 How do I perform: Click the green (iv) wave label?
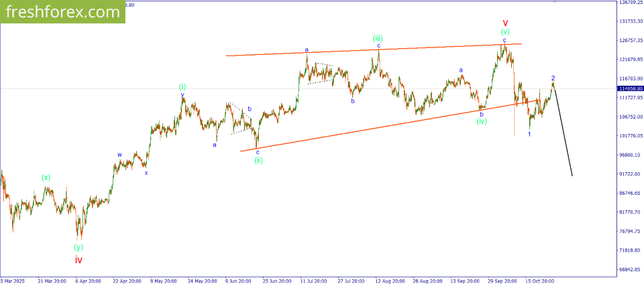pyautogui.click(x=482, y=122)
